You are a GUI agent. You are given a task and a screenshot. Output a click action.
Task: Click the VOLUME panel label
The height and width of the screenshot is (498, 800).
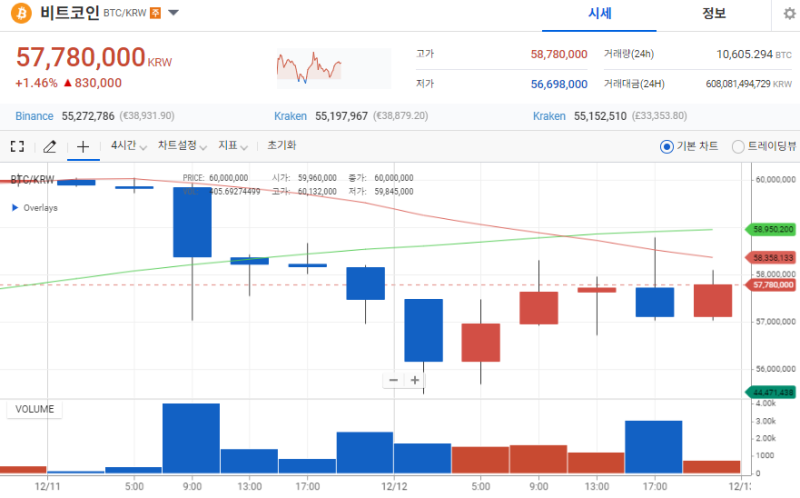tap(34, 409)
